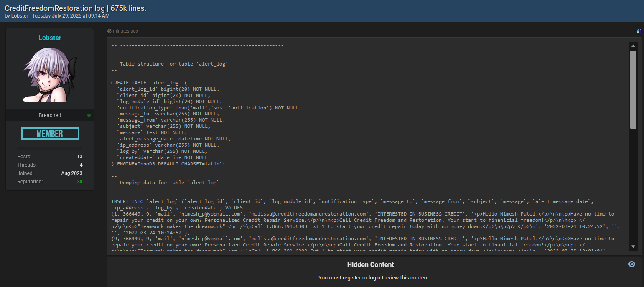Click the code box scroll-up arrow
This screenshot has width=644, height=287.
(633, 46)
